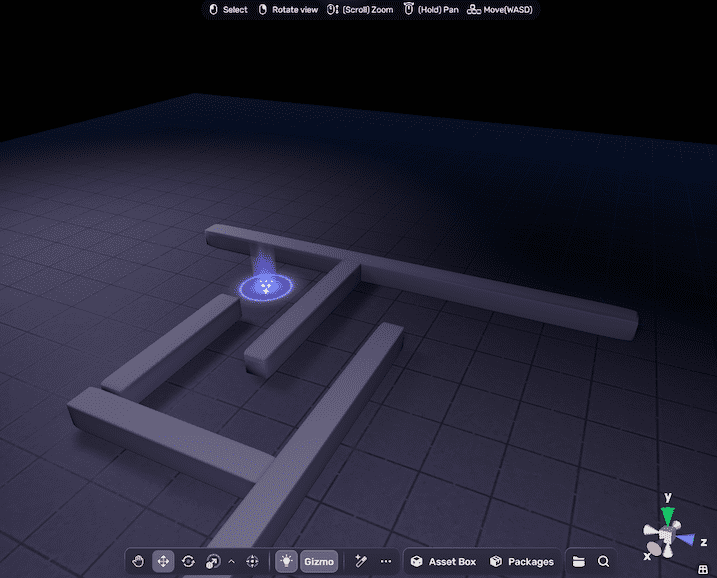Image resolution: width=717 pixels, height=578 pixels.
Task: Click the y axis green cone
Action: 668,515
